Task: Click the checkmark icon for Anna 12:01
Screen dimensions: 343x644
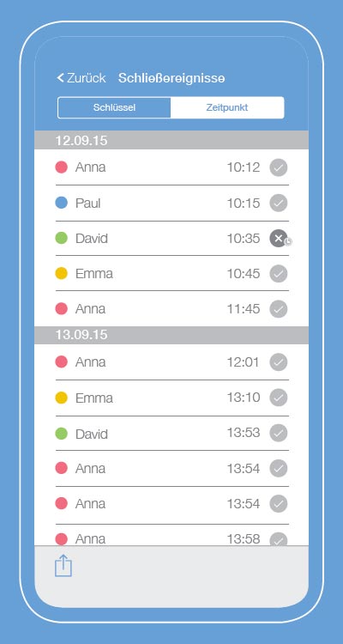Action: pyautogui.click(x=279, y=362)
